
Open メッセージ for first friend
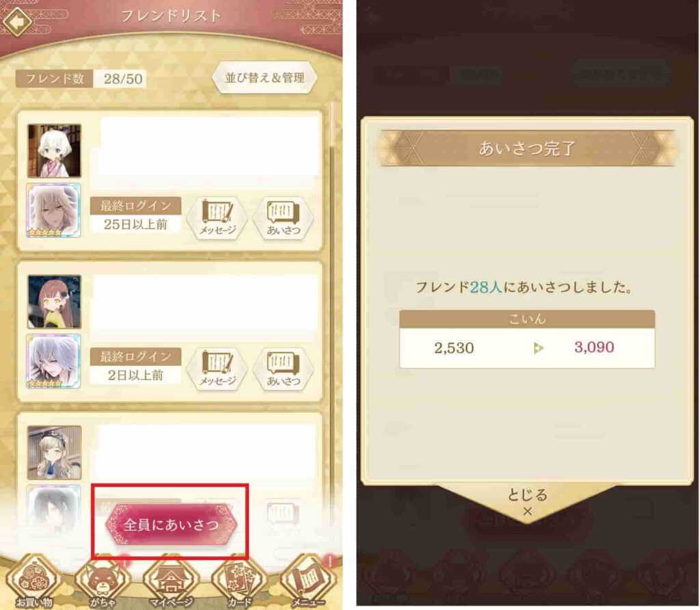click(x=217, y=218)
